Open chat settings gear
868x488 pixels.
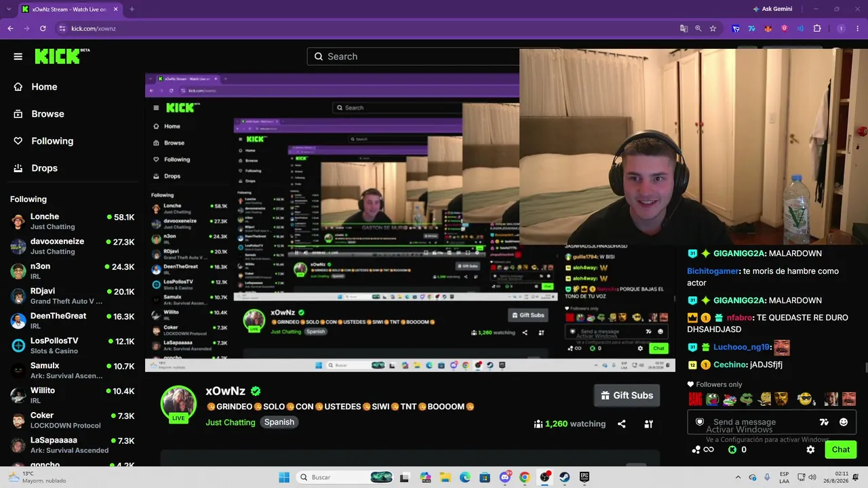click(x=810, y=449)
